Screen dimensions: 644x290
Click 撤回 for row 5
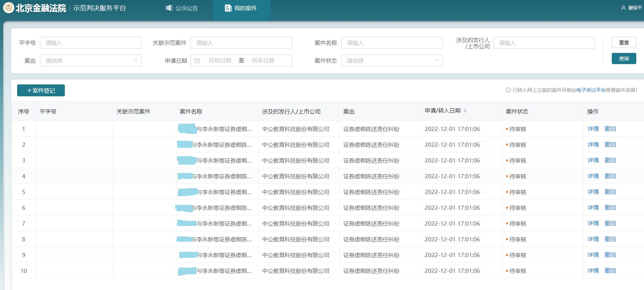610,192
